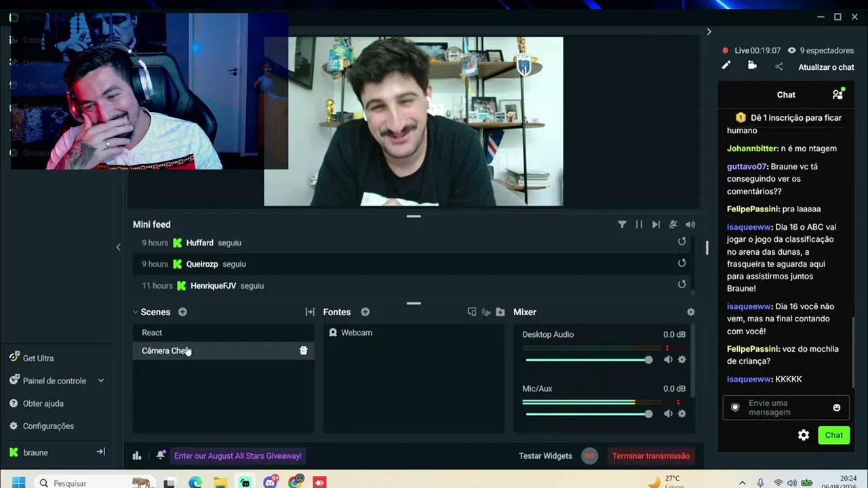Image resolution: width=868 pixels, height=488 pixels.
Task: Open the emoji picker in chat
Action: click(x=837, y=407)
